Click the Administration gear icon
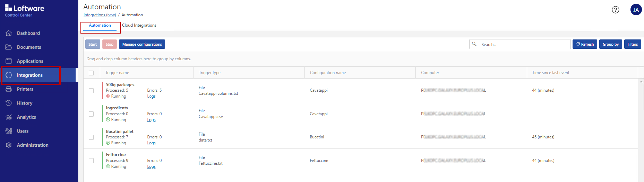644x182 pixels. 9,145
